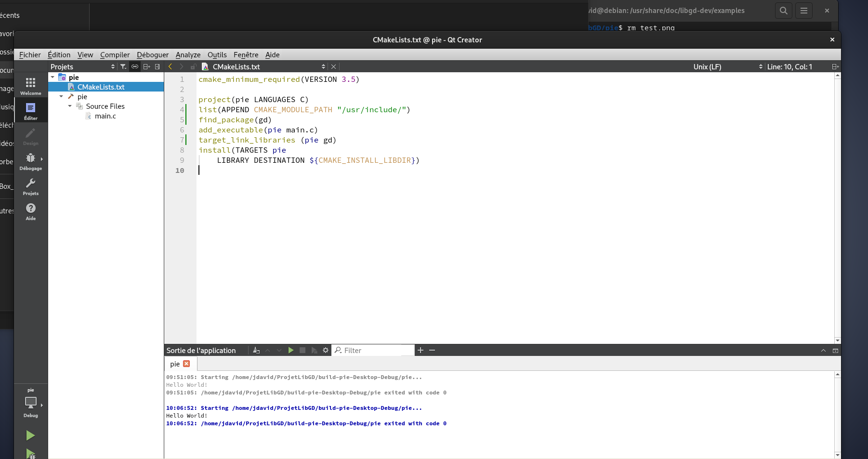Image resolution: width=868 pixels, height=459 pixels.
Task: Stop the running program in output pane
Action: [302, 350]
